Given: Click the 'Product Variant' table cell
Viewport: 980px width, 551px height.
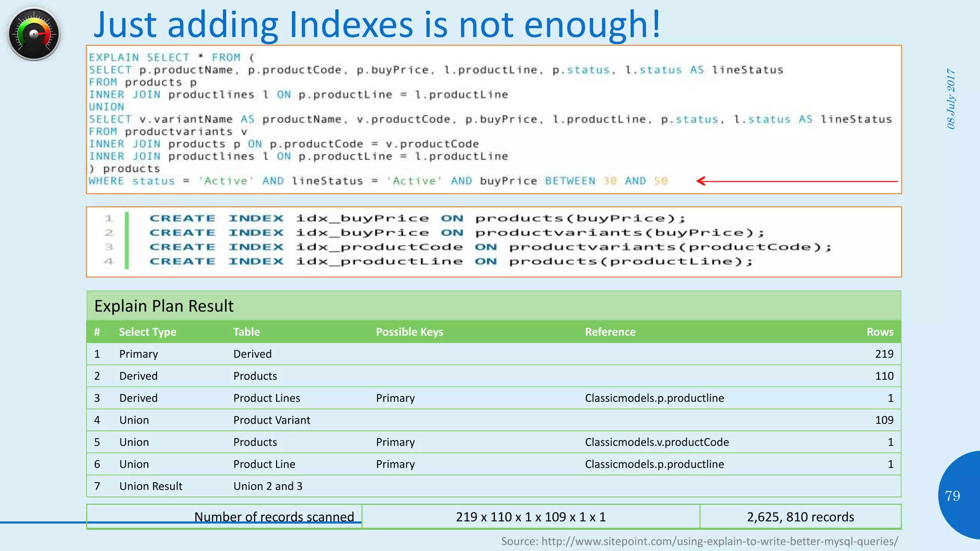Looking at the screenshot, I should 272,420.
